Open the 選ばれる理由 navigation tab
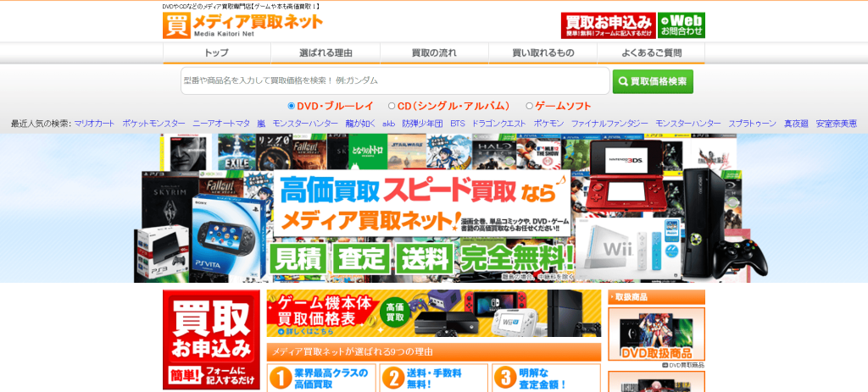 tap(325, 53)
